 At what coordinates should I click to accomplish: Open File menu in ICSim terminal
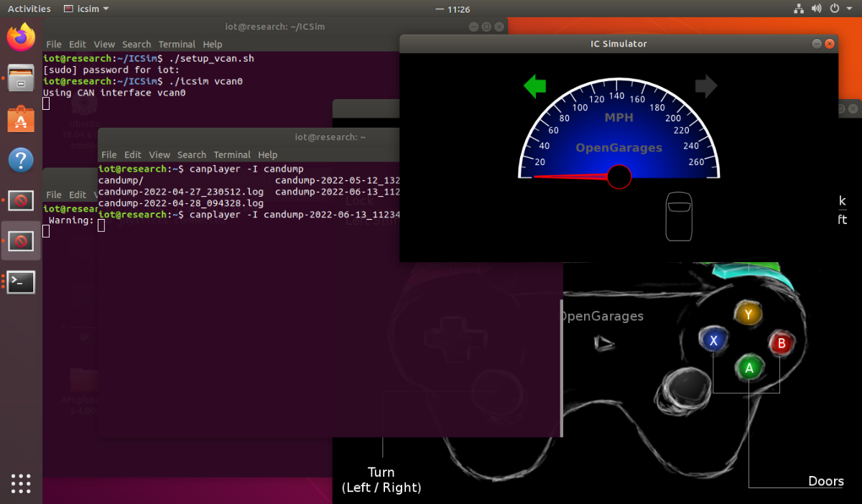(54, 45)
